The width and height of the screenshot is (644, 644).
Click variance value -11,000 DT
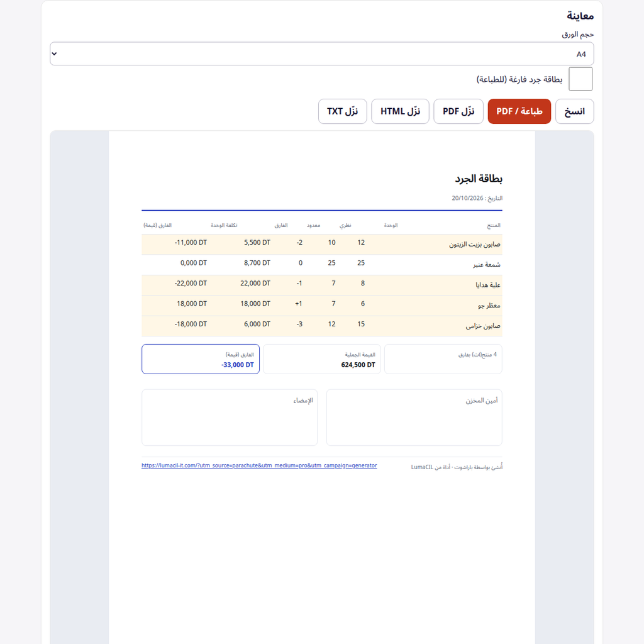[x=191, y=243]
